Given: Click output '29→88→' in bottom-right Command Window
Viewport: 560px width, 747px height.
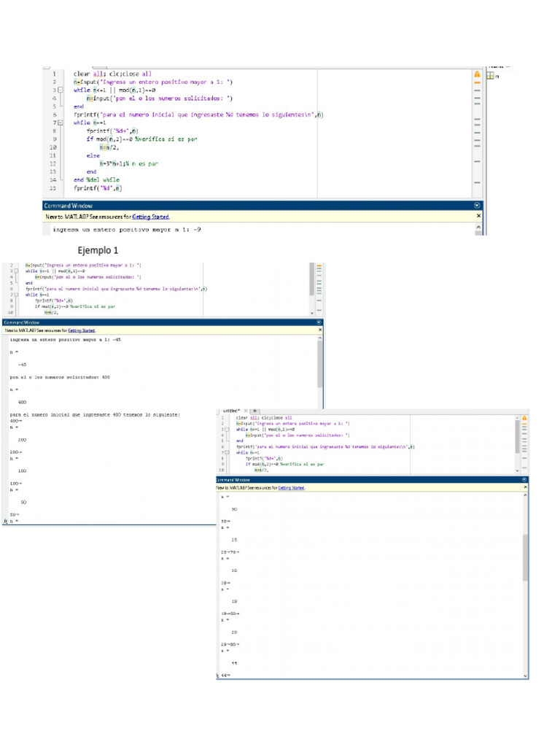Looking at the screenshot, I should point(230,645).
